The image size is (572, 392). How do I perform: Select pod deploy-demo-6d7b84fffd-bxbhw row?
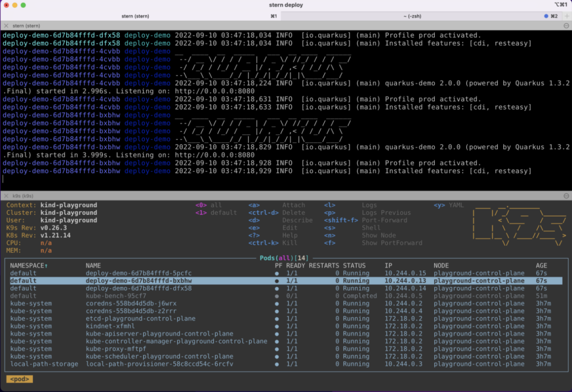coord(286,281)
